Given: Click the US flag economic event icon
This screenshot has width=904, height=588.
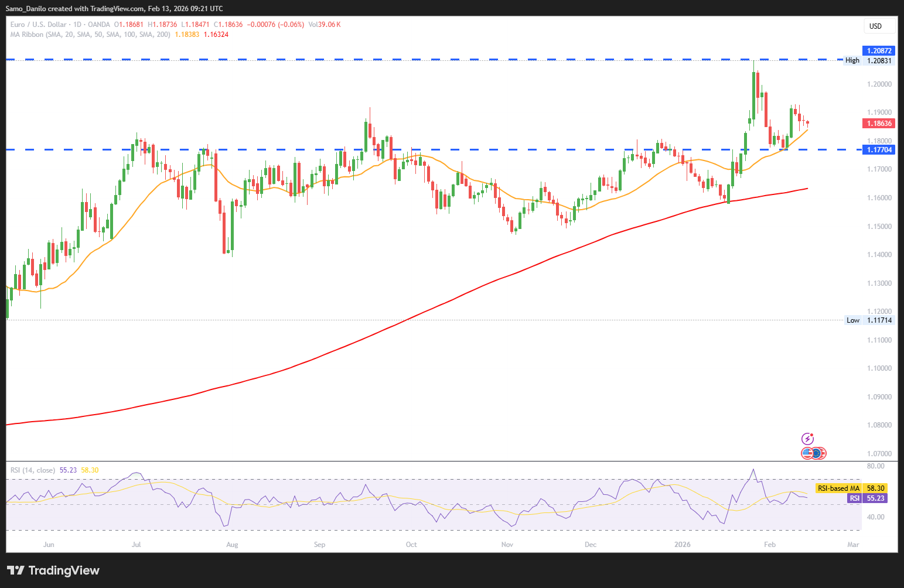Looking at the screenshot, I should [808, 453].
